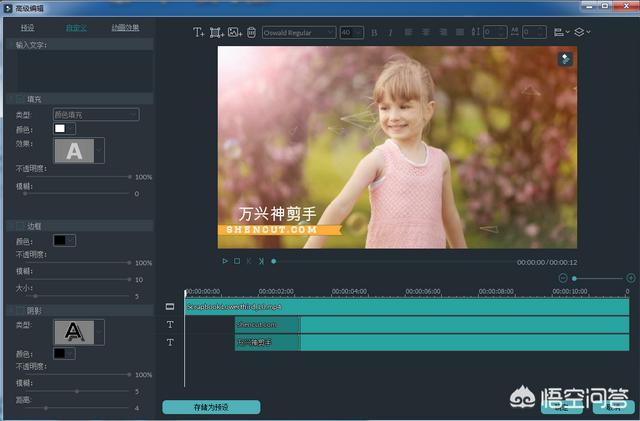Screen dimensions: 640x421
Task: Toggle the 阴影 shadow checkbox
Action: click(20, 310)
